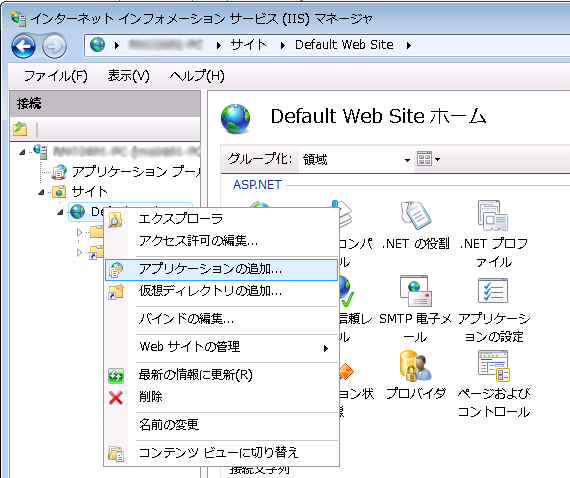Choose 名前の変更 from the context menu
Viewport: 570px width, 478px height.
pos(221,425)
